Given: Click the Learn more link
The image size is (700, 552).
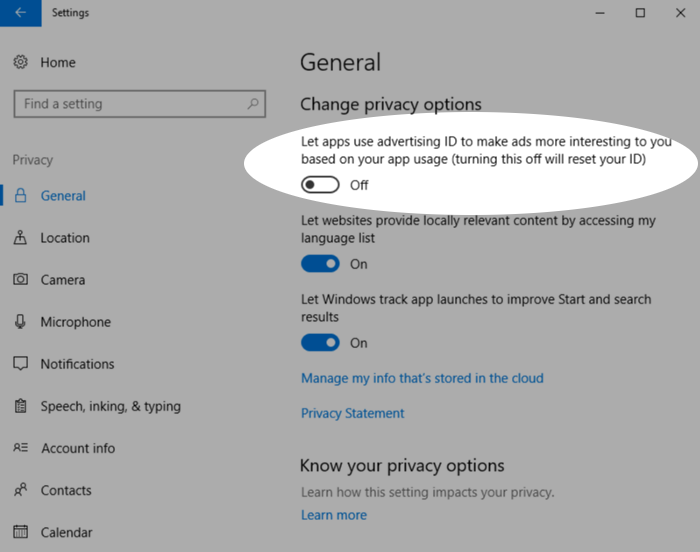Looking at the screenshot, I should 333,515.
